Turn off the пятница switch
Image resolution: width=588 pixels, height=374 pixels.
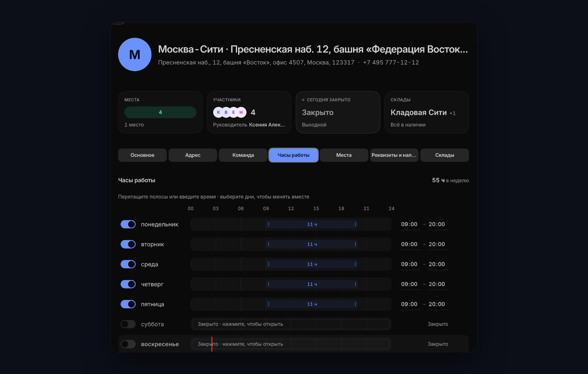tap(128, 304)
